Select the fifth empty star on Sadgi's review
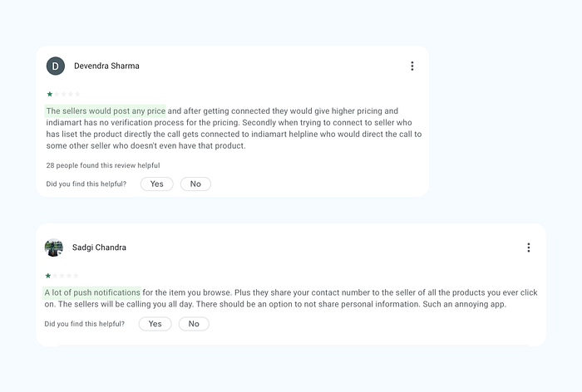The image size is (582, 392). coord(76,276)
